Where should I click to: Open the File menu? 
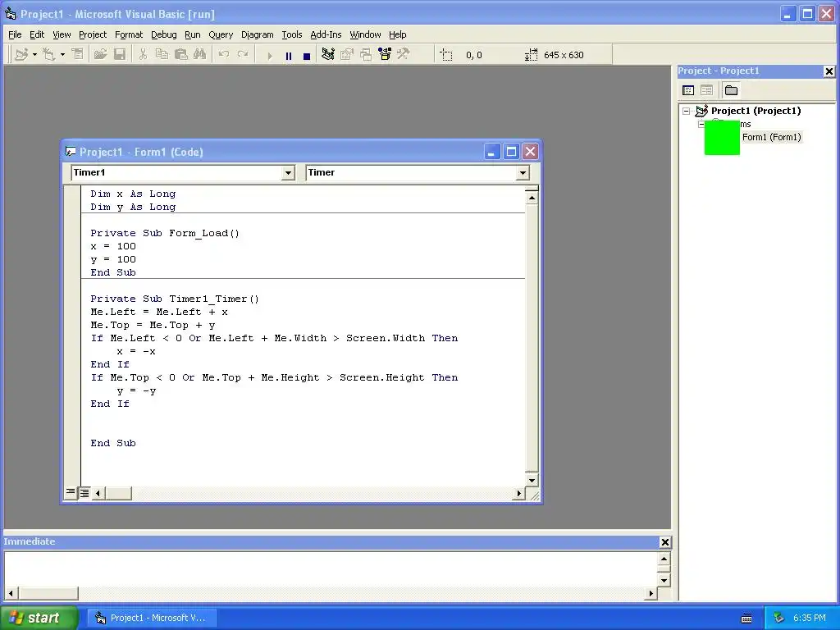pyautogui.click(x=15, y=34)
